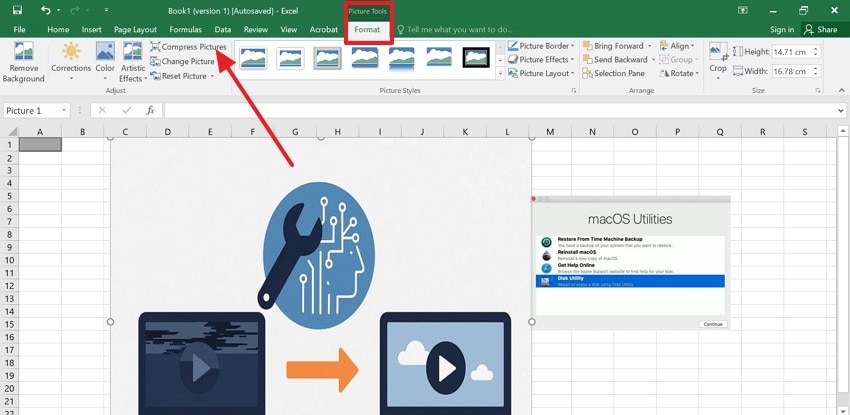Open Picture Border options

click(x=542, y=46)
